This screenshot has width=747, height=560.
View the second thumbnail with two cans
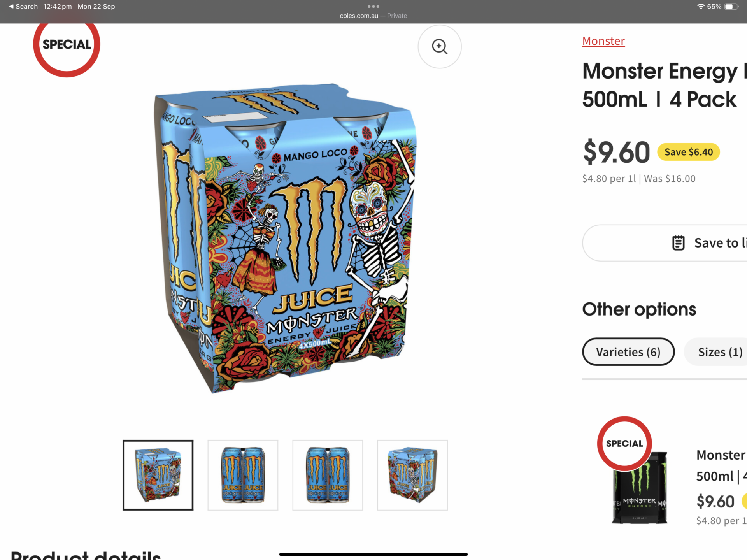(x=243, y=475)
